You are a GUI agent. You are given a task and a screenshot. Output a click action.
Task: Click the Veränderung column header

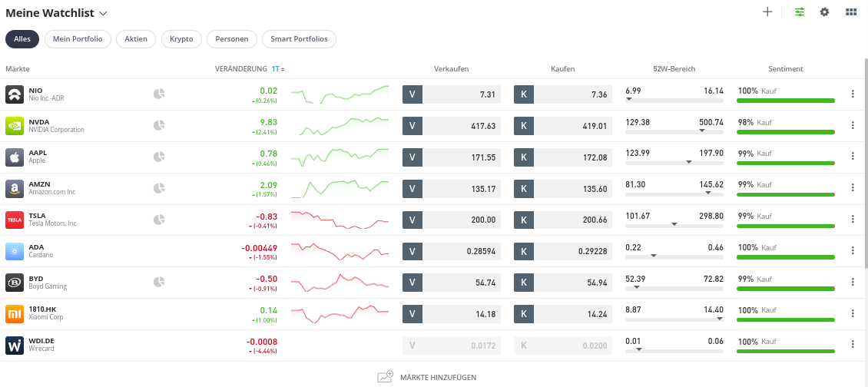(241, 69)
